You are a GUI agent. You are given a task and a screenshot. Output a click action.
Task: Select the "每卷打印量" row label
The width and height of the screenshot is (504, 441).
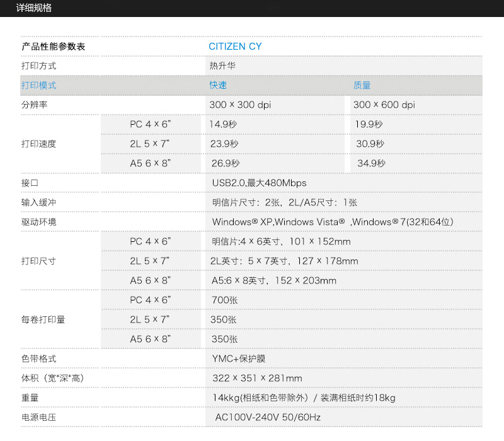pos(43,319)
